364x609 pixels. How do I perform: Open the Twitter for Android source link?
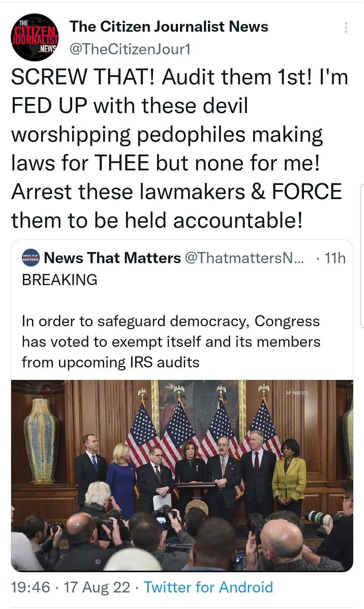[208, 587]
